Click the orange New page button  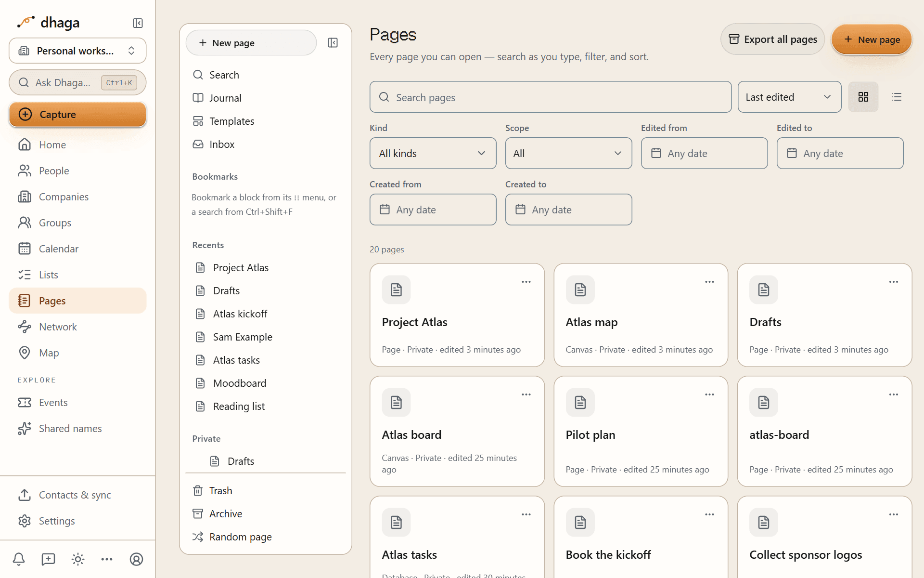pos(872,39)
